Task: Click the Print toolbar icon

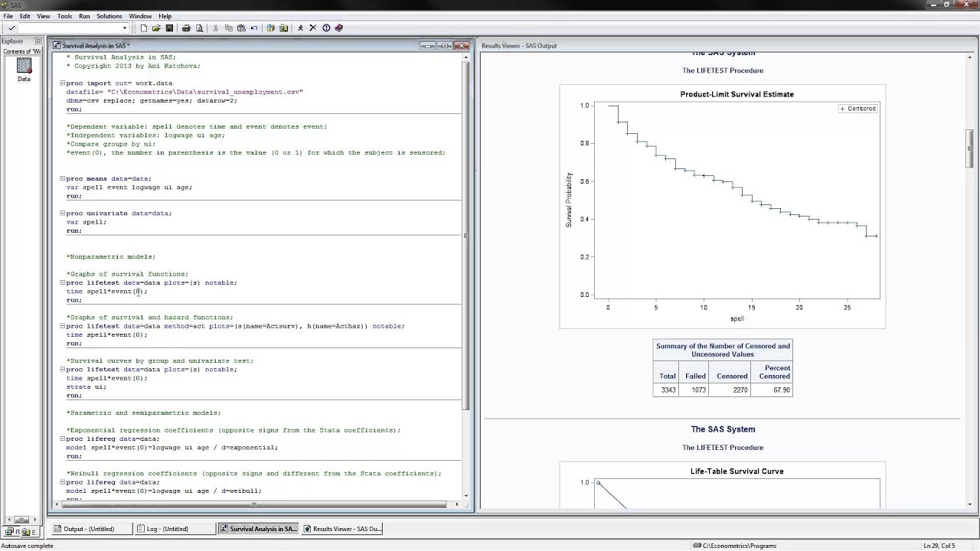Action: pos(186,28)
